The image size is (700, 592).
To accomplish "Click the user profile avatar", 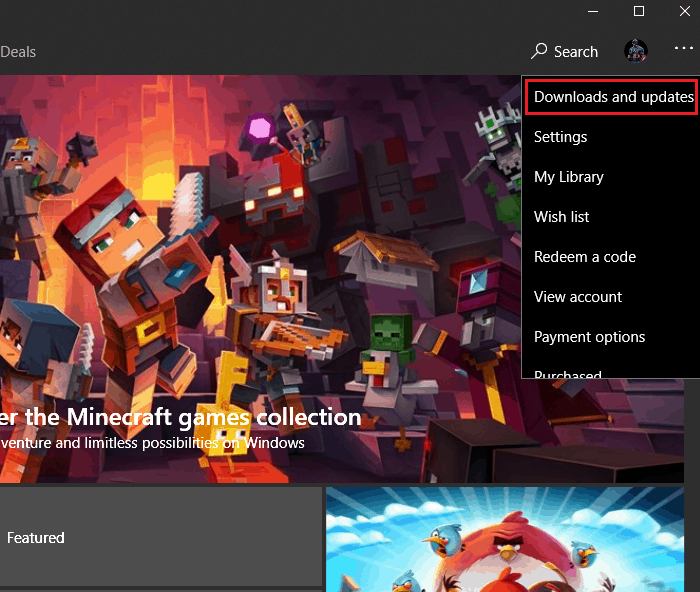I will (x=636, y=51).
